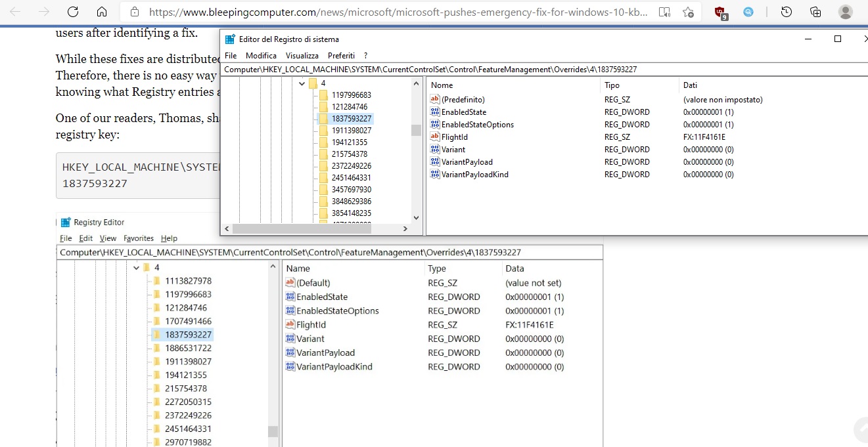Add this page to favorites with the star icon
The height and width of the screenshot is (447, 868).
(688, 12)
